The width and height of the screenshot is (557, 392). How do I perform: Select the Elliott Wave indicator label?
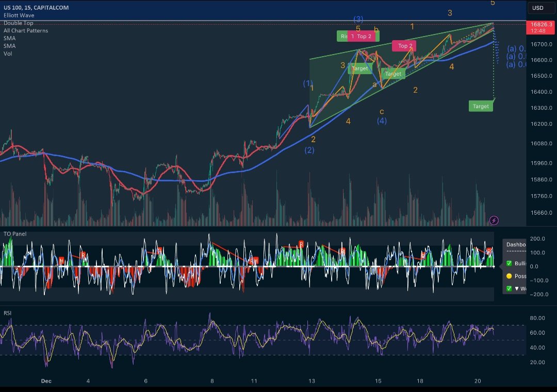point(19,15)
